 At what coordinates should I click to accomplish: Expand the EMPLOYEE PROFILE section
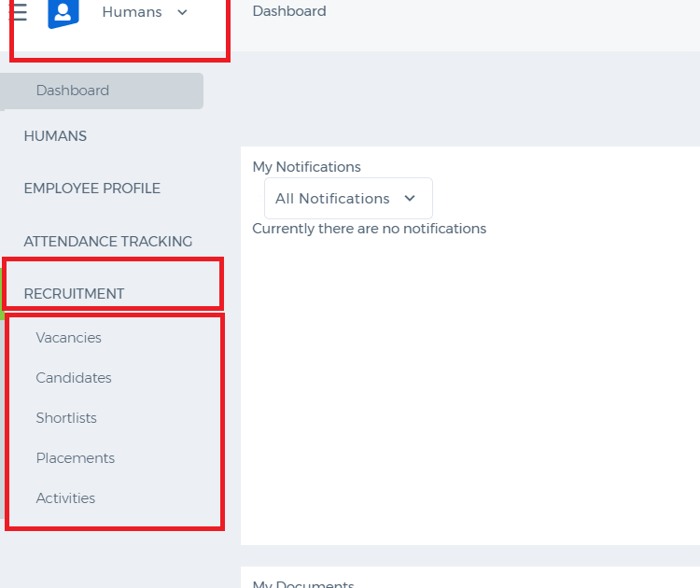[x=92, y=189]
